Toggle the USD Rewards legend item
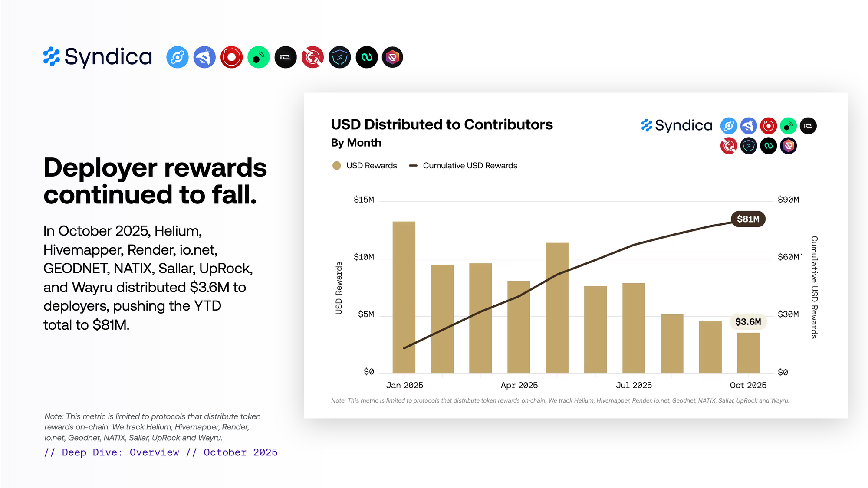 coord(372,166)
